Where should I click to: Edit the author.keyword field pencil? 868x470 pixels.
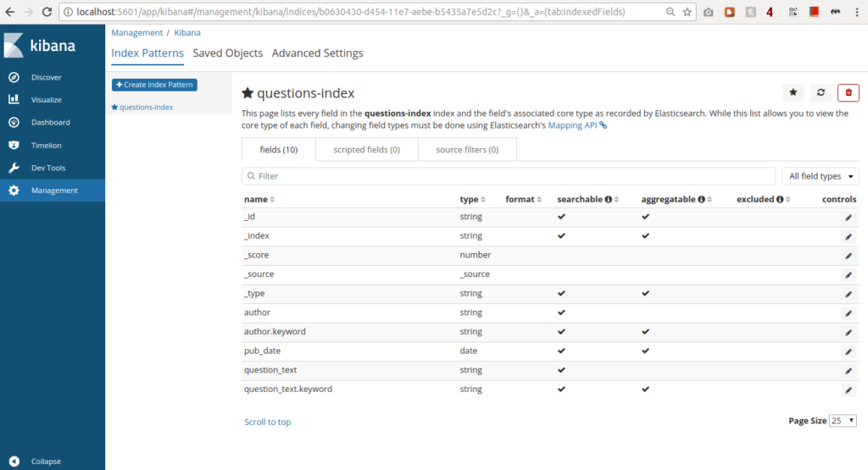point(849,332)
